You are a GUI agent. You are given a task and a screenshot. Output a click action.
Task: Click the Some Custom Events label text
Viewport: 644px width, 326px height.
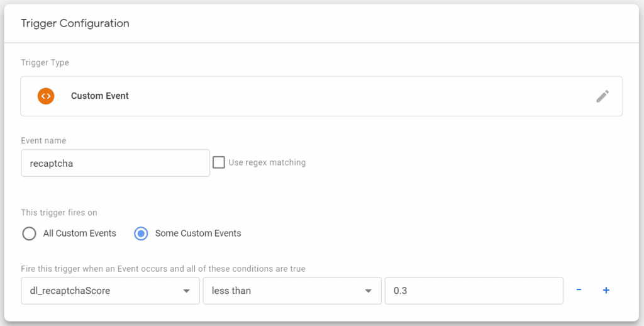[198, 233]
